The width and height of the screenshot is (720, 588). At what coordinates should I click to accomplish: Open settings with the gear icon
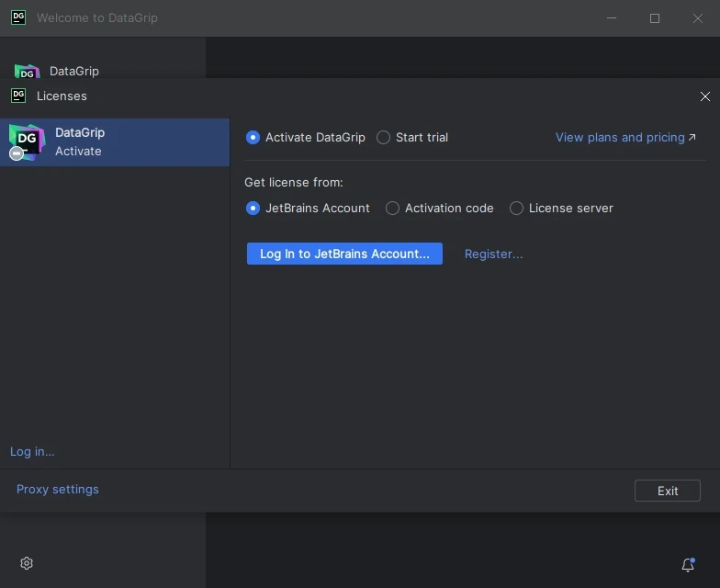click(27, 563)
